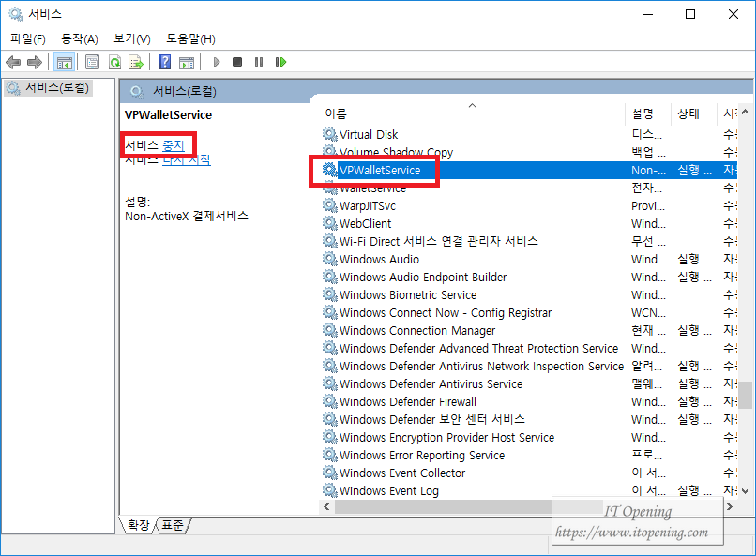Open the 동작(A) menu

pyautogui.click(x=80, y=38)
